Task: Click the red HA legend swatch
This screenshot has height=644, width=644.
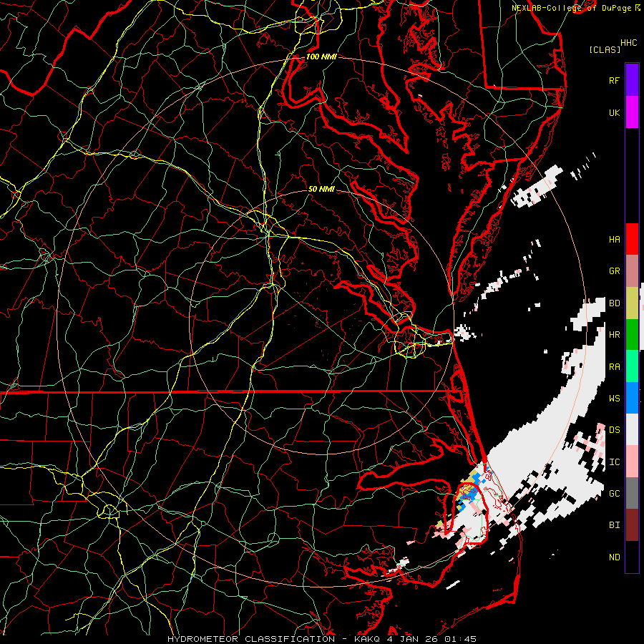Action: pyautogui.click(x=632, y=239)
